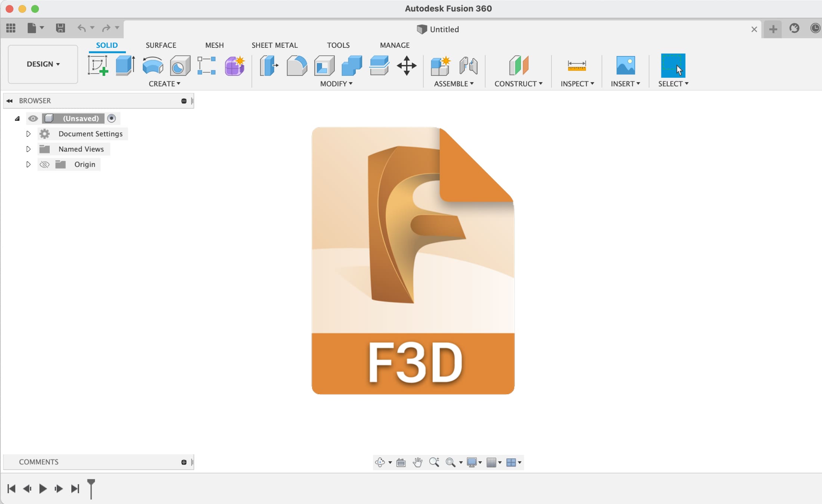Click the Display Settings button
The height and width of the screenshot is (504, 822).
473,462
